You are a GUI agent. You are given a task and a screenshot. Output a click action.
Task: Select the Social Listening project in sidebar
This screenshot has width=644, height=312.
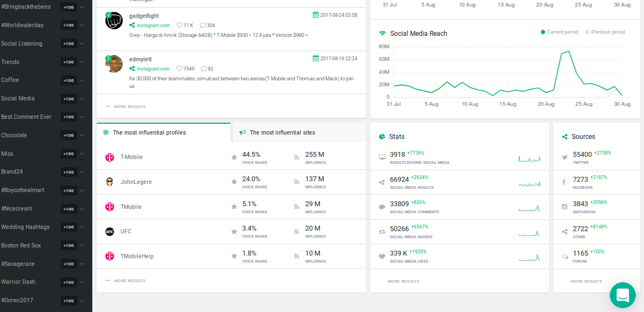22,43
